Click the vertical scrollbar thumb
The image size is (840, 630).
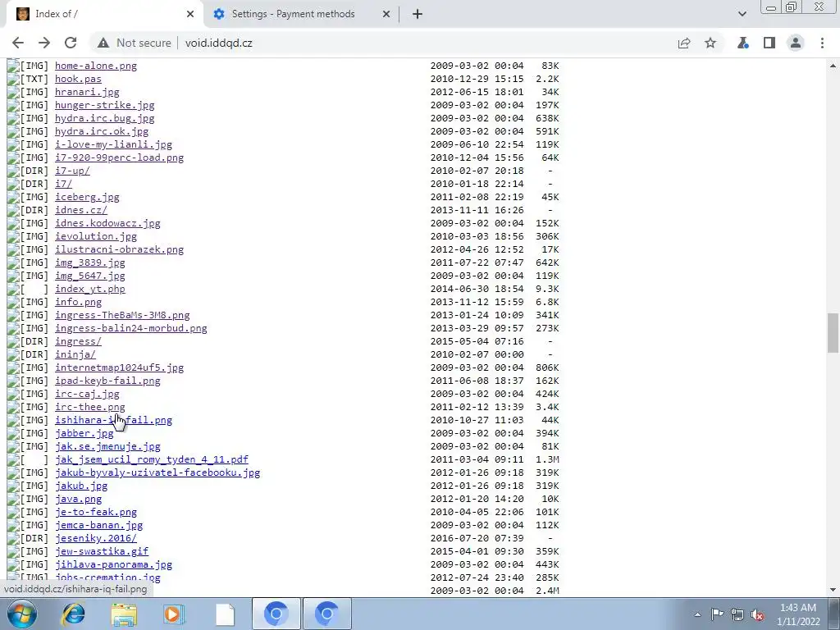[833, 333]
